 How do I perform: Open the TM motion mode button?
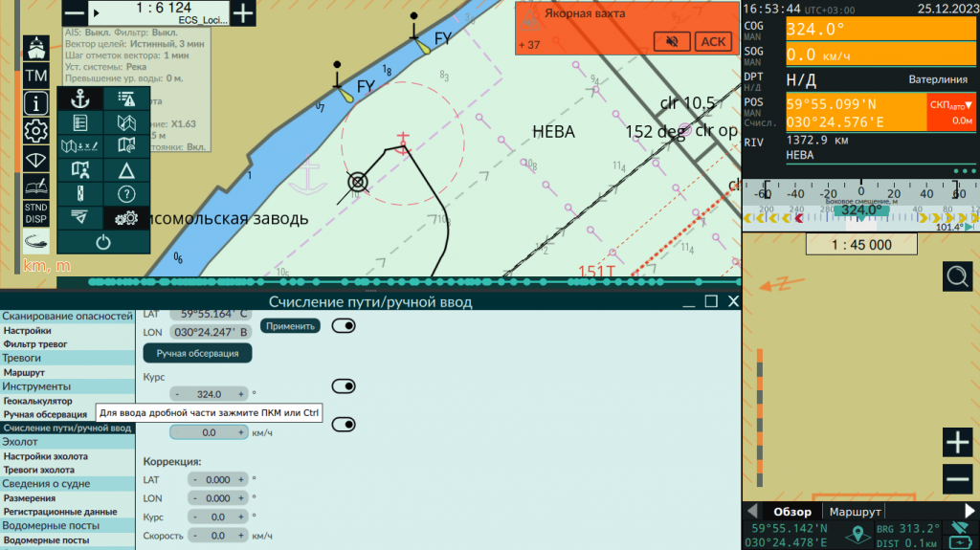[35, 76]
